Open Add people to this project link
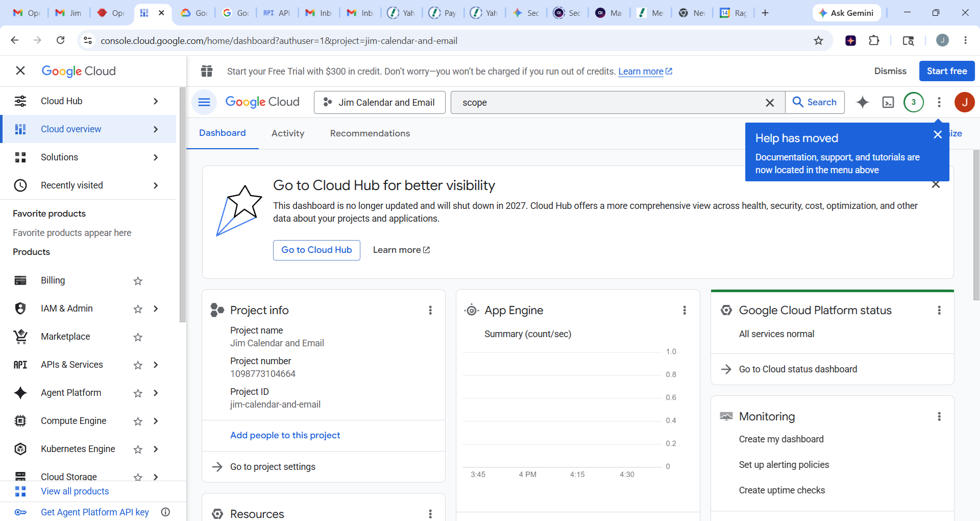This screenshot has width=980, height=521. pos(285,435)
